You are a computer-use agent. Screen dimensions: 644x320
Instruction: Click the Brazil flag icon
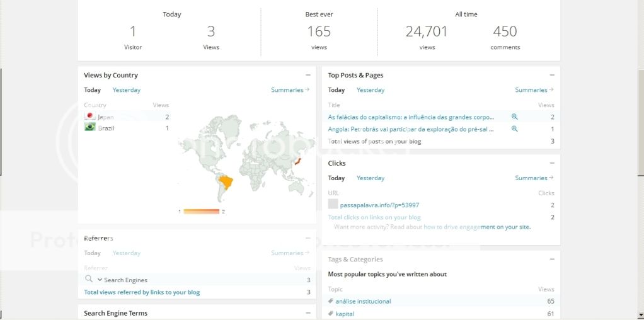pyautogui.click(x=90, y=128)
